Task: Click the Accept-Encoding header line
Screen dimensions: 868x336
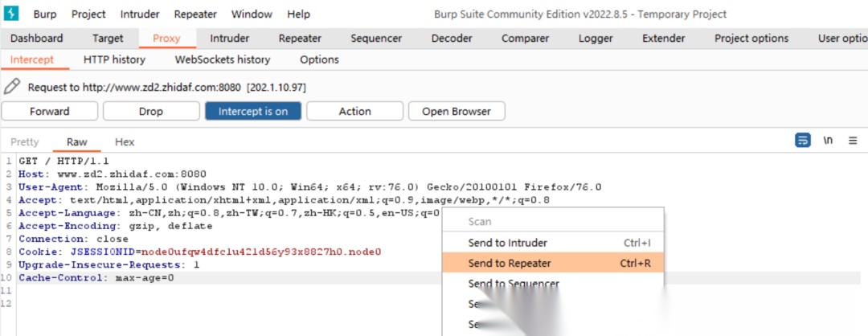Action: pyautogui.click(x=115, y=226)
